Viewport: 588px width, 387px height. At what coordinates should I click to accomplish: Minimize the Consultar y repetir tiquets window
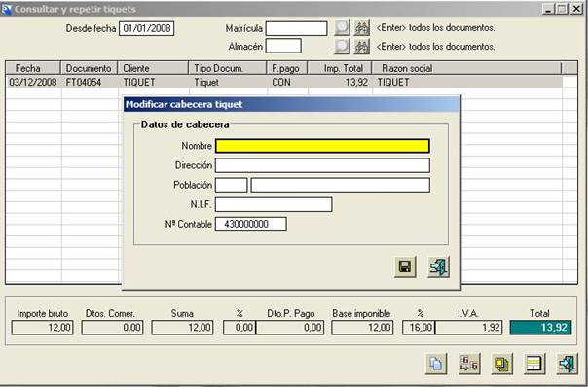click(549, 9)
